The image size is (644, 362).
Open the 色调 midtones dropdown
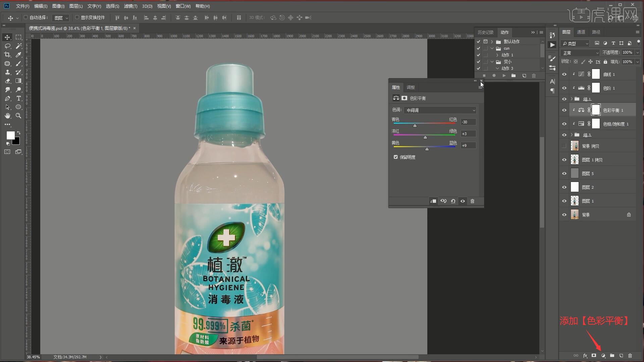pyautogui.click(x=440, y=110)
